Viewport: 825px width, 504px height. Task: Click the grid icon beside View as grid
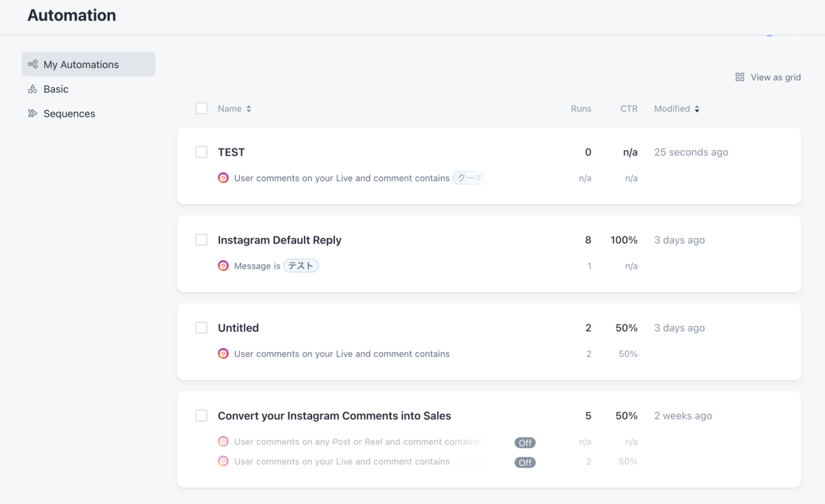pos(740,77)
